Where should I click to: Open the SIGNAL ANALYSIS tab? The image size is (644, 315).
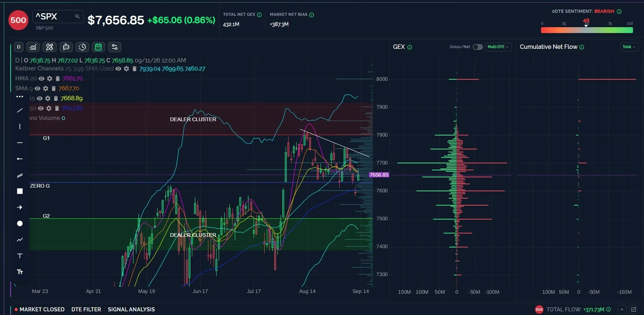pos(131,309)
